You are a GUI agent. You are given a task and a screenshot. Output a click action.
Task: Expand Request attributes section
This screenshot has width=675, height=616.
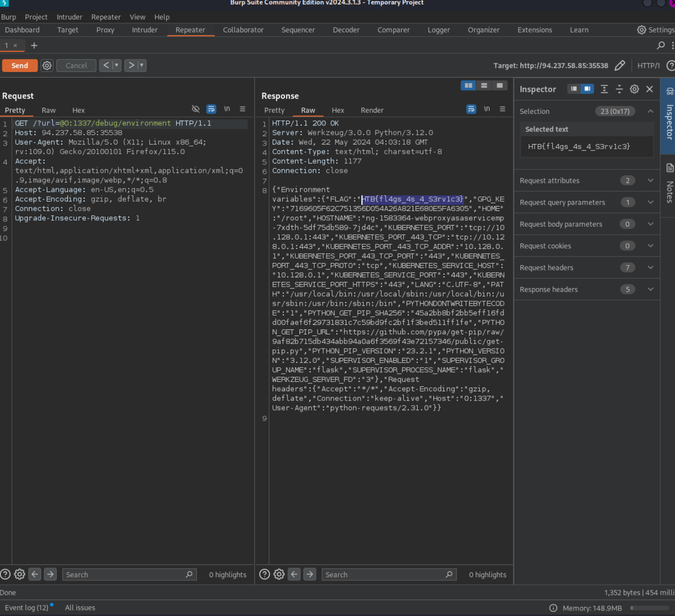tap(586, 180)
